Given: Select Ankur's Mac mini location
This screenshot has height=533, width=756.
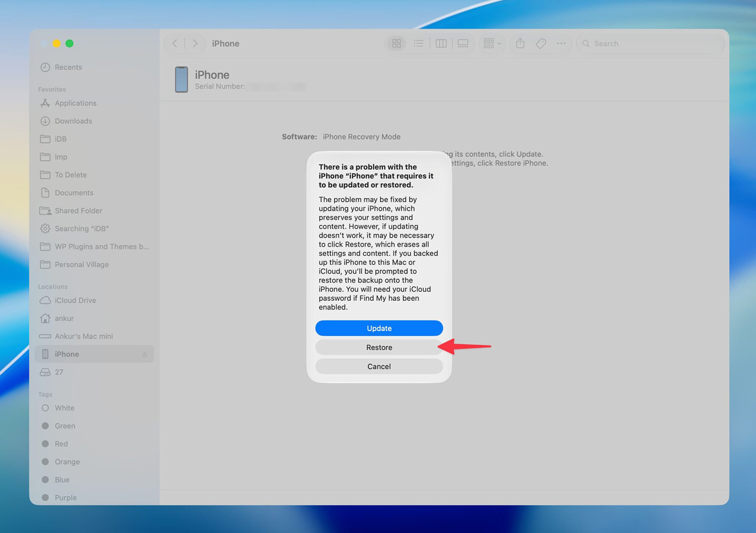Looking at the screenshot, I should (94, 336).
